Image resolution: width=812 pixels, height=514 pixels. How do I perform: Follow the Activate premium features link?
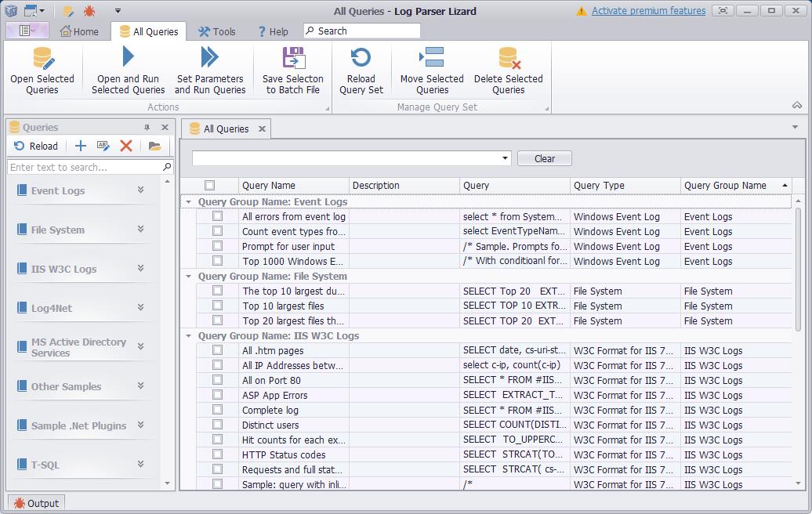pos(648,11)
